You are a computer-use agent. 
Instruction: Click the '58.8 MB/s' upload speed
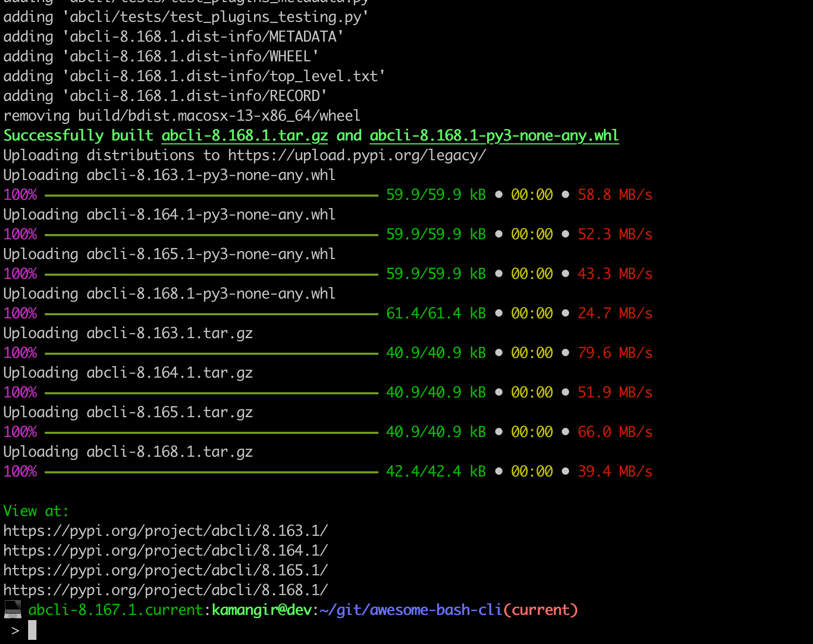click(615, 195)
